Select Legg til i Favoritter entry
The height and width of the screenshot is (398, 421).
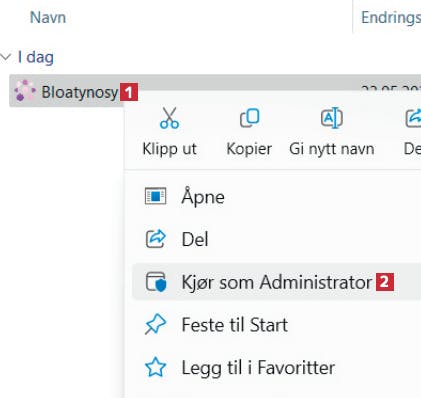pos(277,367)
